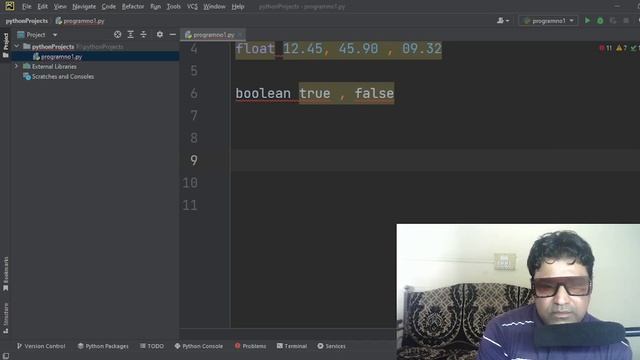The image size is (640, 360).
Task: Open the Code menu
Action: pos(109,7)
